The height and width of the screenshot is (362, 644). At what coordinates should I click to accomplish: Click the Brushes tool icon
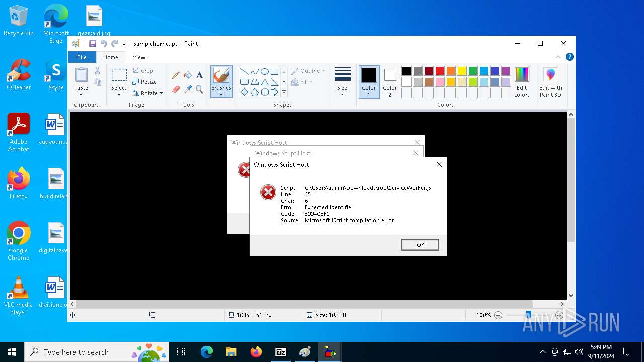tap(221, 75)
